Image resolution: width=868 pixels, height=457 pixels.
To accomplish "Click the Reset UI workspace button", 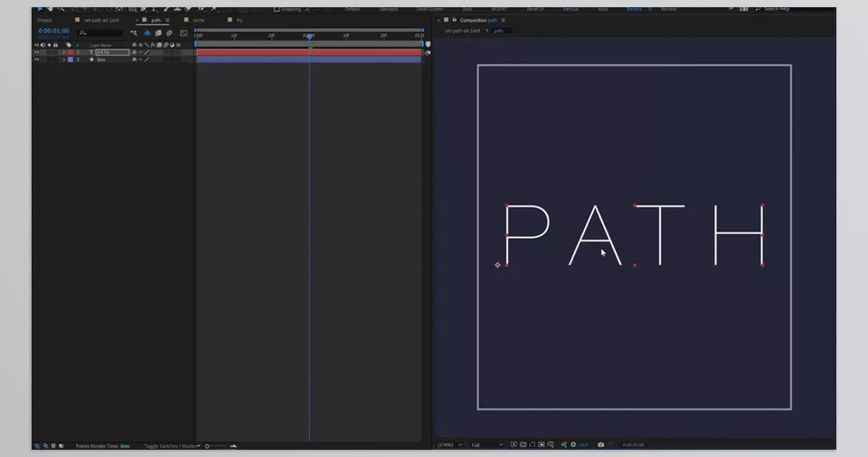I will click(534, 9).
